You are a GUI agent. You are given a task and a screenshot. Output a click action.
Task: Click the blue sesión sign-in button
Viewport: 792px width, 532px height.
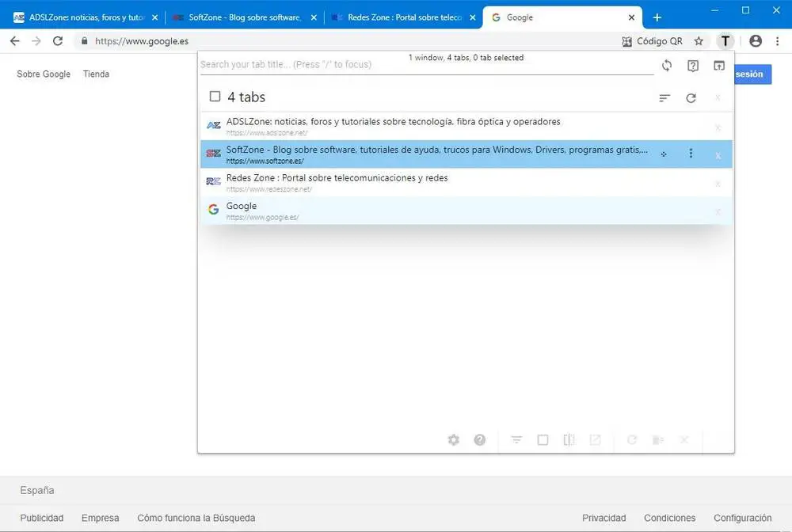click(x=752, y=74)
